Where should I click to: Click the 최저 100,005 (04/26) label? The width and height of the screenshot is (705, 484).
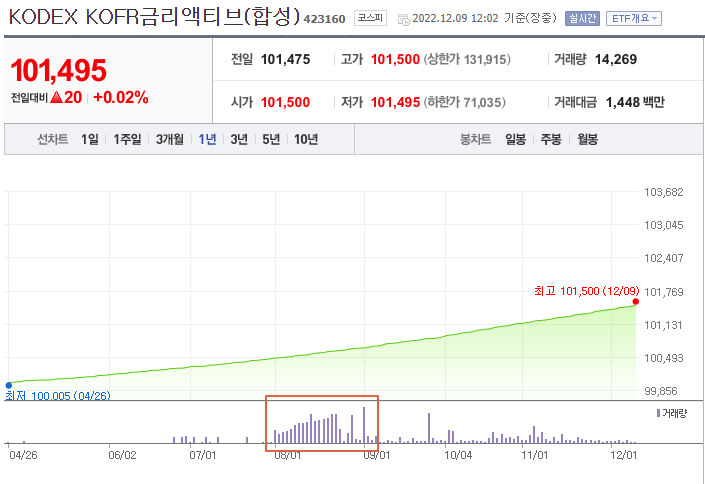coord(58,396)
